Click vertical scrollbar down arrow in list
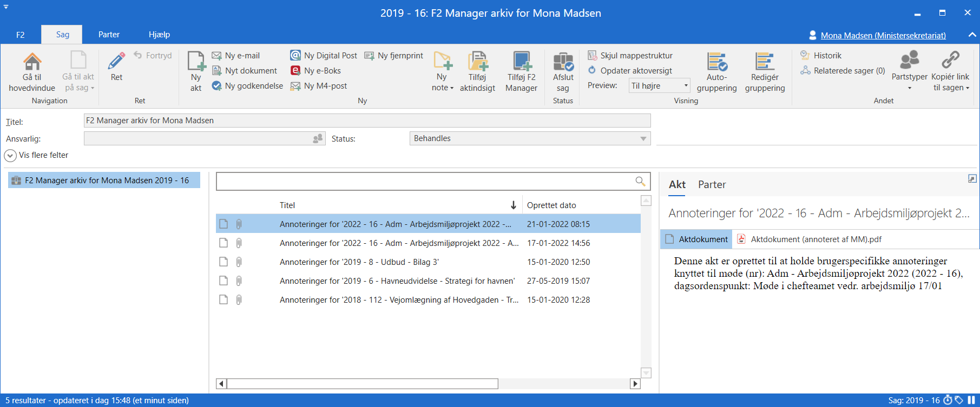The width and height of the screenshot is (980, 407). pyautogui.click(x=646, y=373)
